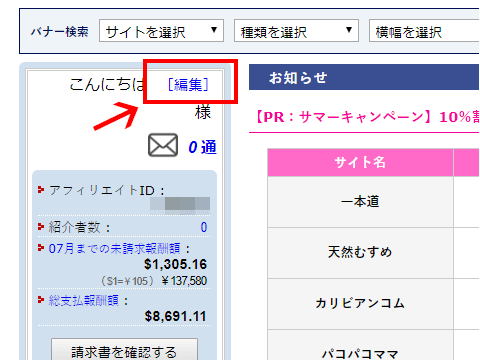
Task: Click the 紹介者数 value 0
Action: click(204, 227)
